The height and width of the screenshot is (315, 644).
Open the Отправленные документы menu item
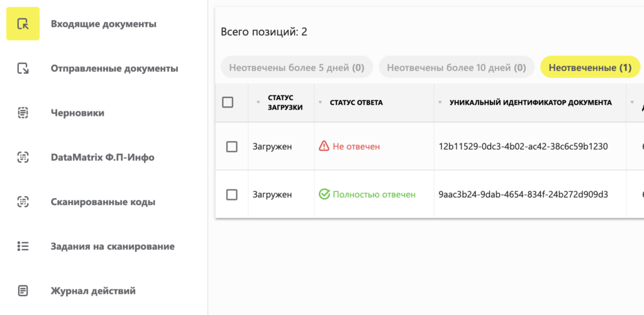[x=114, y=69]
